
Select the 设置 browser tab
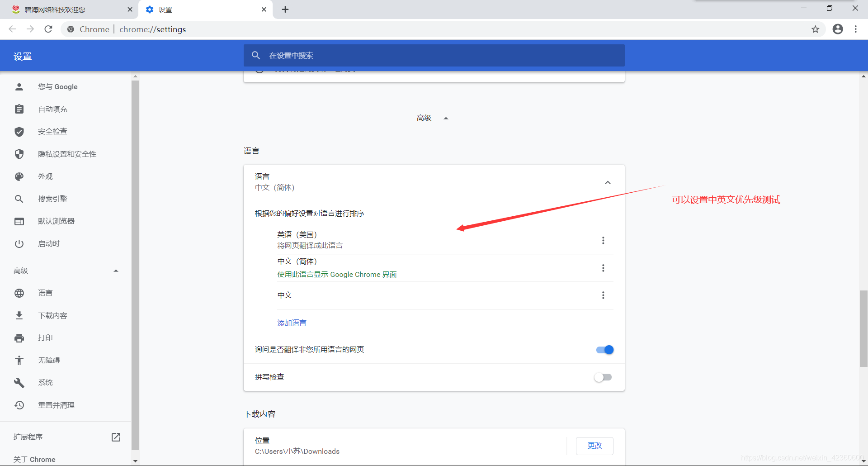(x=206, y=10)
